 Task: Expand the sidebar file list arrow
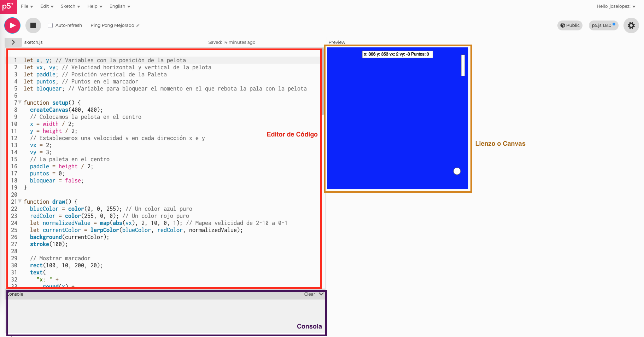(13, 42)
